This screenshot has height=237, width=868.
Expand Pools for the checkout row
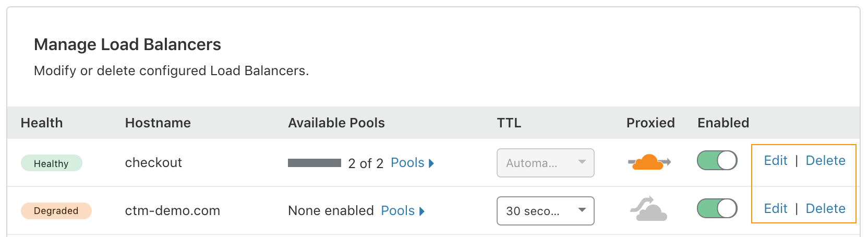(x=413, y=163)
